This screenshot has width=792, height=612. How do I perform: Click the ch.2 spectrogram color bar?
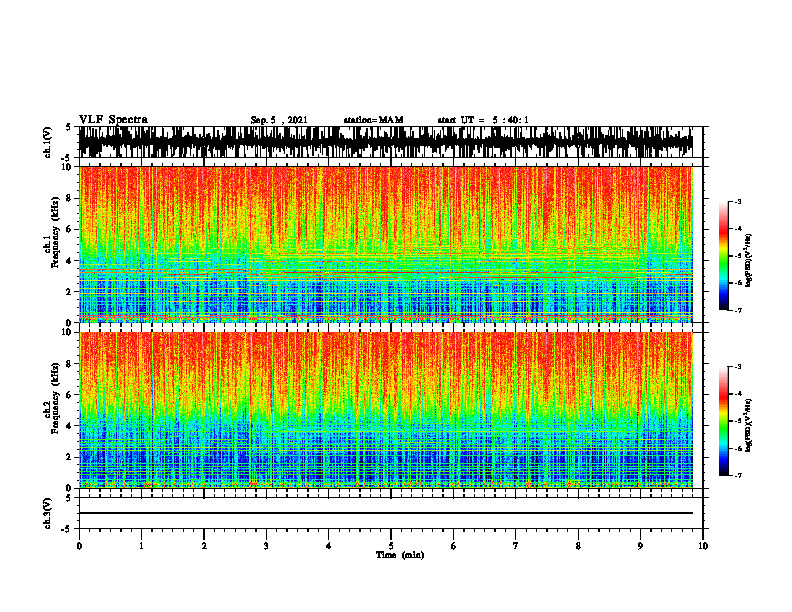(x=723, y=421)
